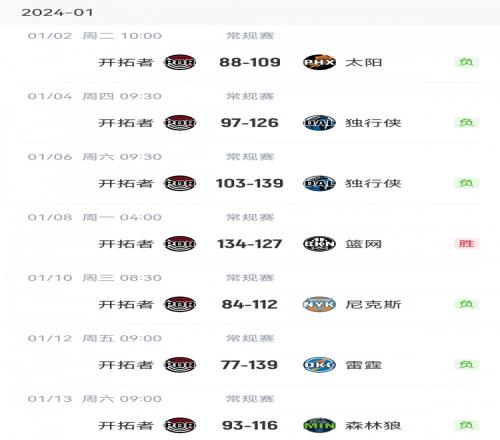Click the 01/12 周五 09:00 game date

(x=95, y=338)
